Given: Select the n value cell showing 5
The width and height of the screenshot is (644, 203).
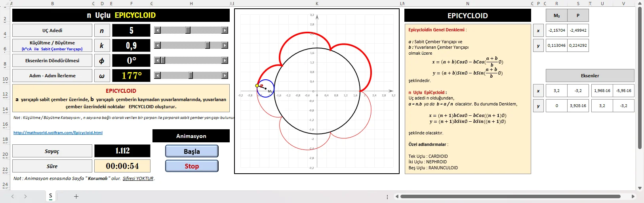Looking at the screenshot, I should pos(131,31).
